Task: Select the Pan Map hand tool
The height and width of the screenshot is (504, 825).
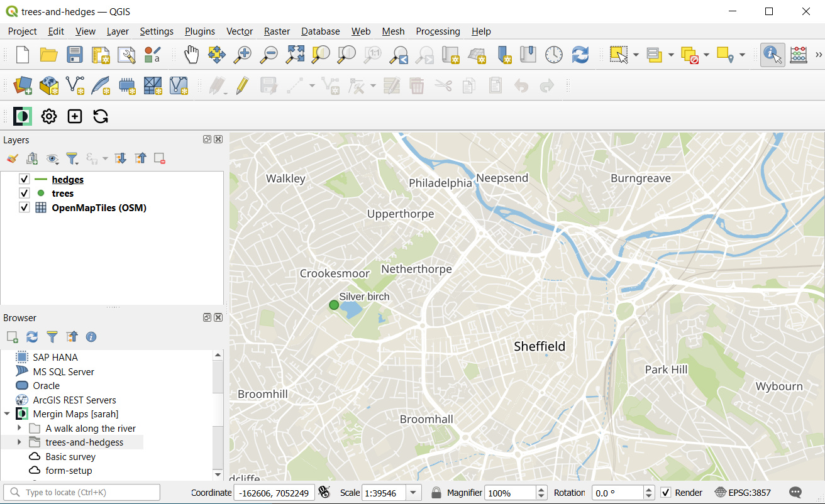Action: coord(191,55)
